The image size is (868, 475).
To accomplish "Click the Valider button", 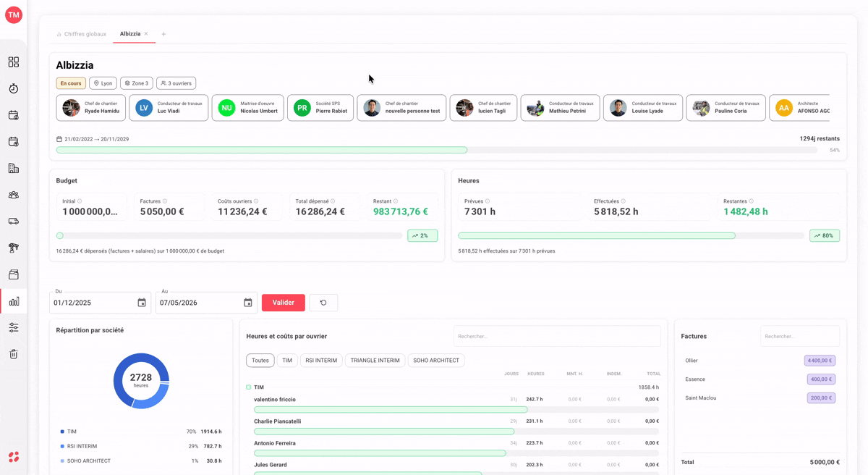I will click(x=284, y=303).
